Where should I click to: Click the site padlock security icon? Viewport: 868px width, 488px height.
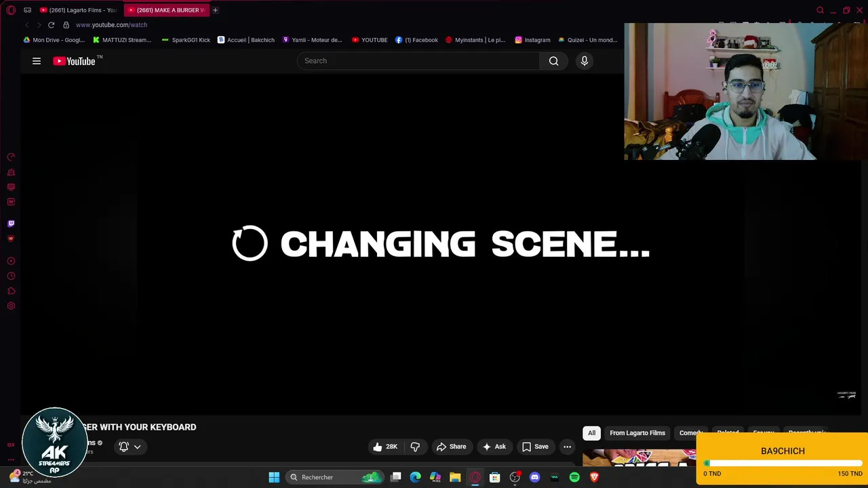point(66,25)
